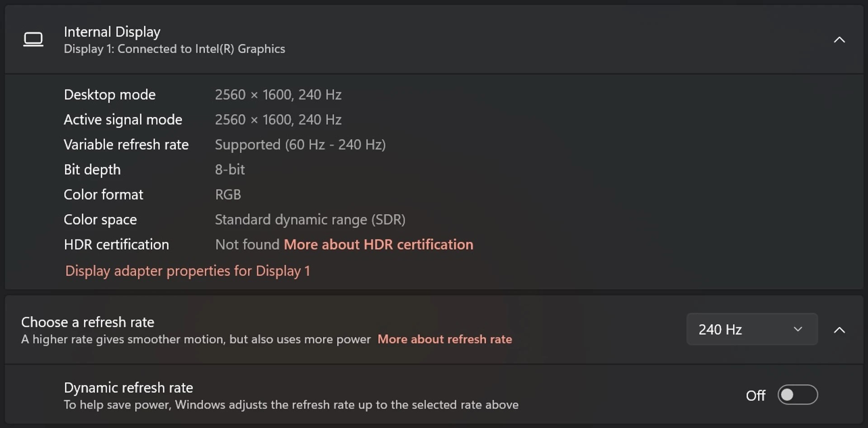868x428 pixels.
Task: Open More about refresh rate
Action: [x=445, y=339]
